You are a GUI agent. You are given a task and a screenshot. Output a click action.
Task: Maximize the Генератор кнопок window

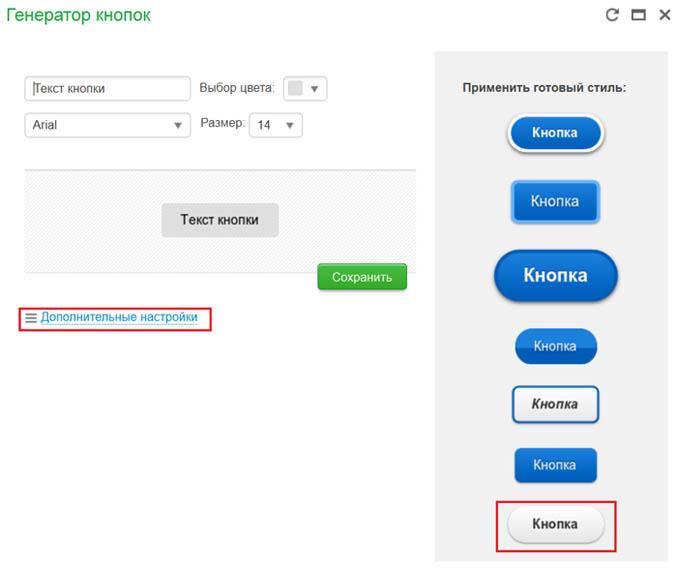pos(638,15)
